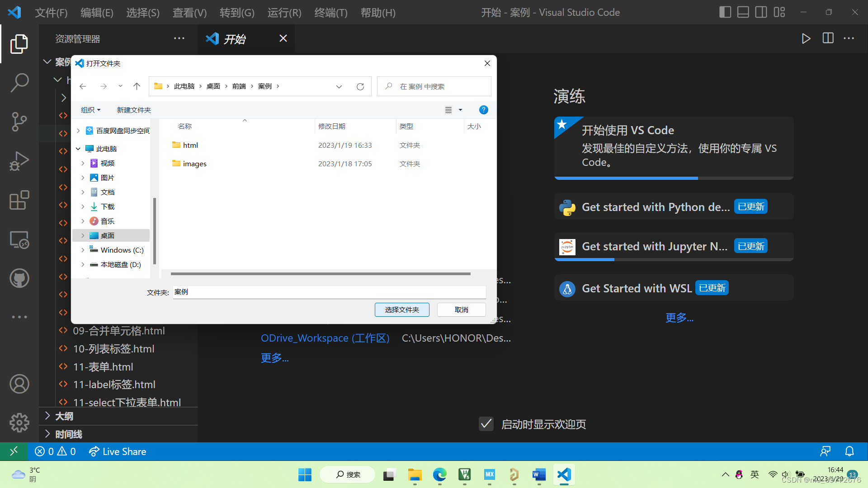Toggle the Panel layout control

(743, 12)
